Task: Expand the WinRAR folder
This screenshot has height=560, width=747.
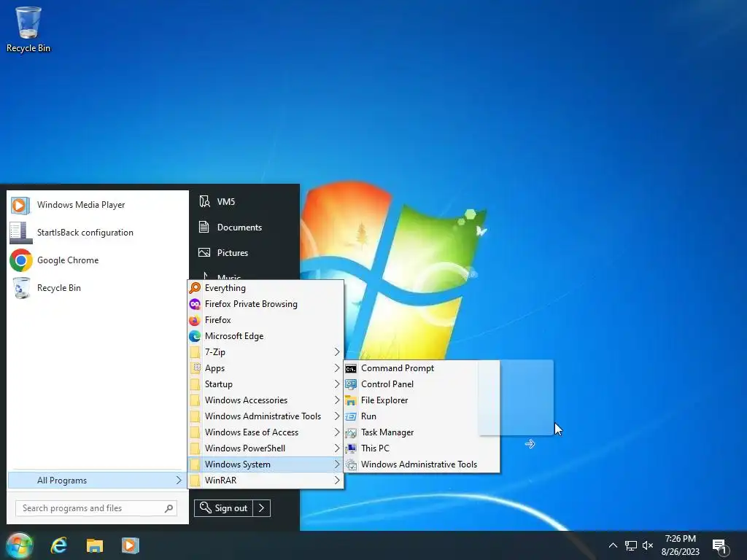Action: click(266, 480)
